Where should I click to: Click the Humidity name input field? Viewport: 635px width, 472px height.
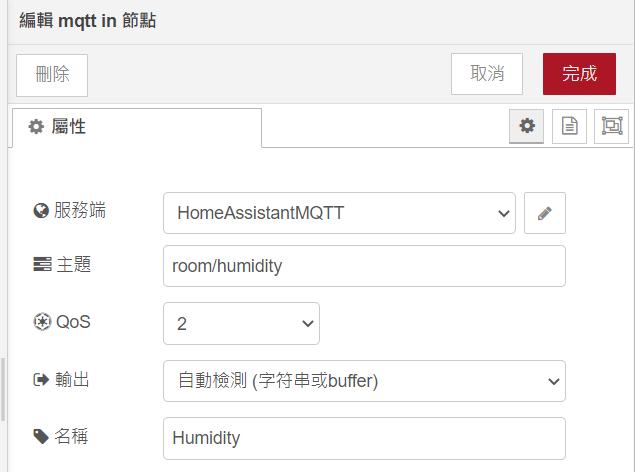[364, 438]
